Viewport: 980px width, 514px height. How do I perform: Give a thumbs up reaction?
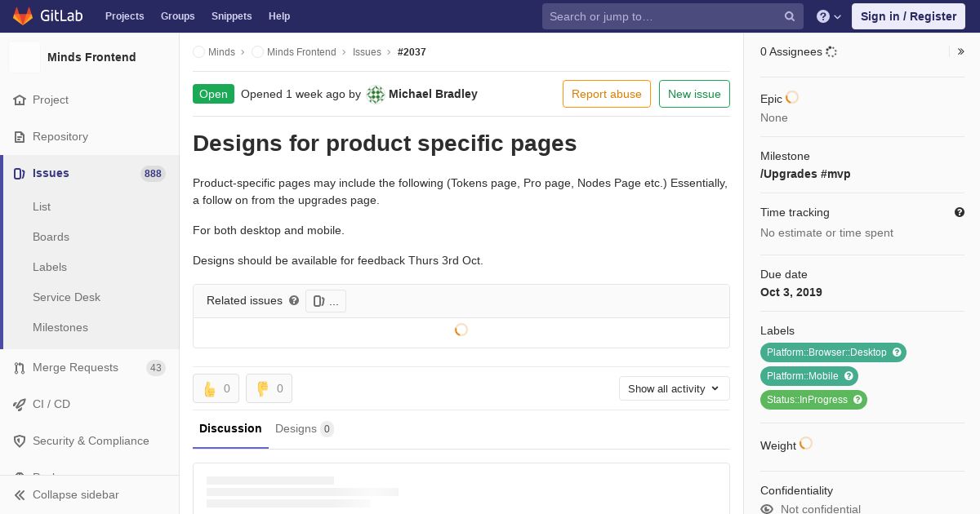point(216,388)
